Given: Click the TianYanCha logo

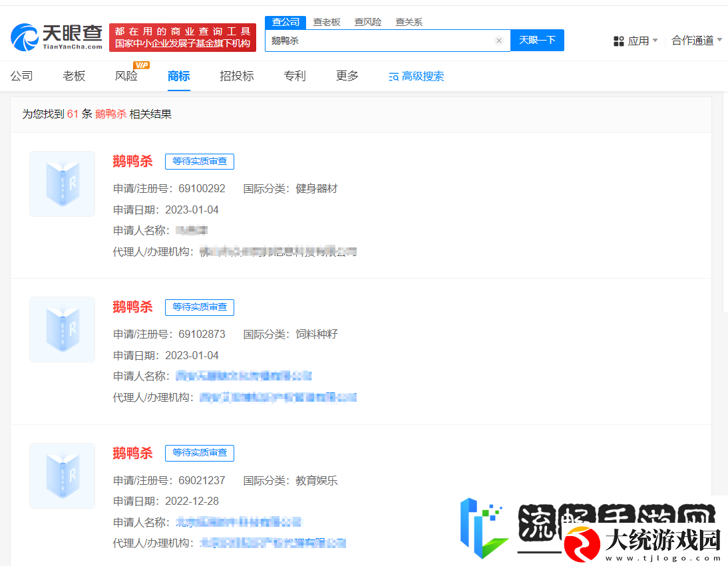Looking at the screenshot, I should [x=57, y=37].
